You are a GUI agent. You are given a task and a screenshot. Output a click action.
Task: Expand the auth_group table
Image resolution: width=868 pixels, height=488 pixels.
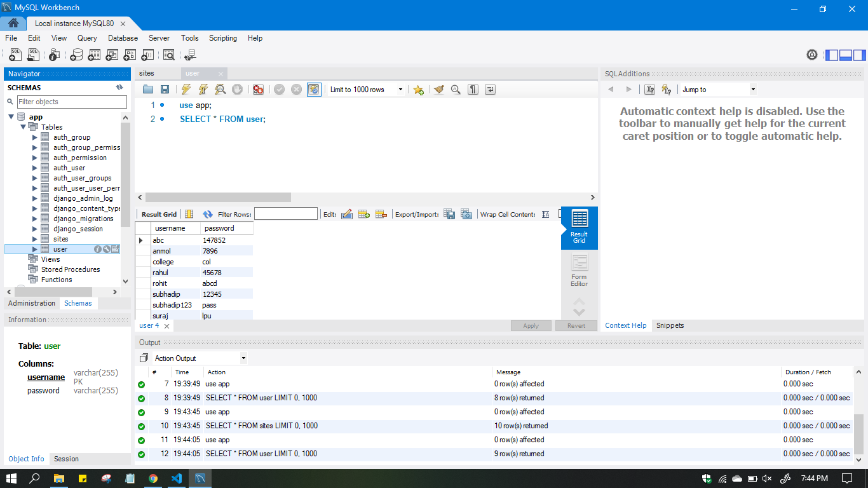(35, 137)
